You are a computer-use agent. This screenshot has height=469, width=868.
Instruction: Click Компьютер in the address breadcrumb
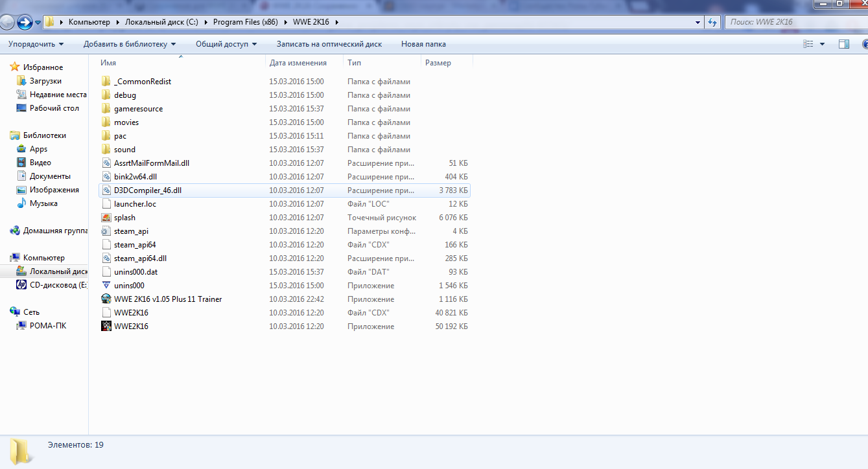click(89, 22)
